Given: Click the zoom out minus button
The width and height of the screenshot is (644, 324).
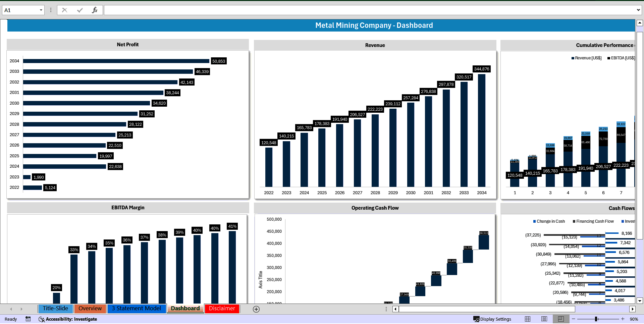Looking at the screenshot, I should coord(574,319).
